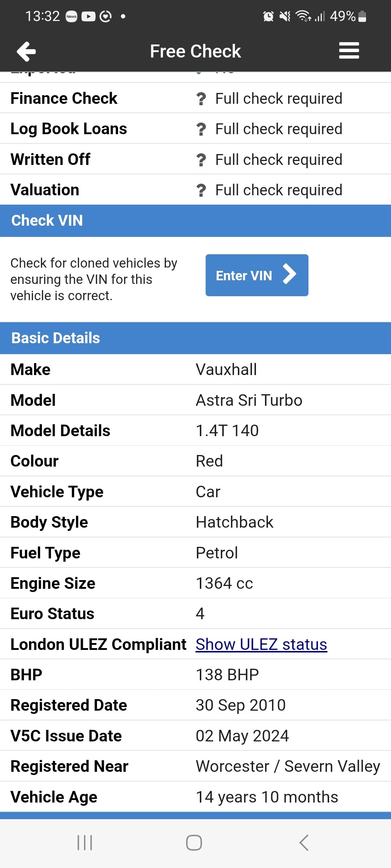Tap the London ULEZ Compliant label

(x=98, y=644)
